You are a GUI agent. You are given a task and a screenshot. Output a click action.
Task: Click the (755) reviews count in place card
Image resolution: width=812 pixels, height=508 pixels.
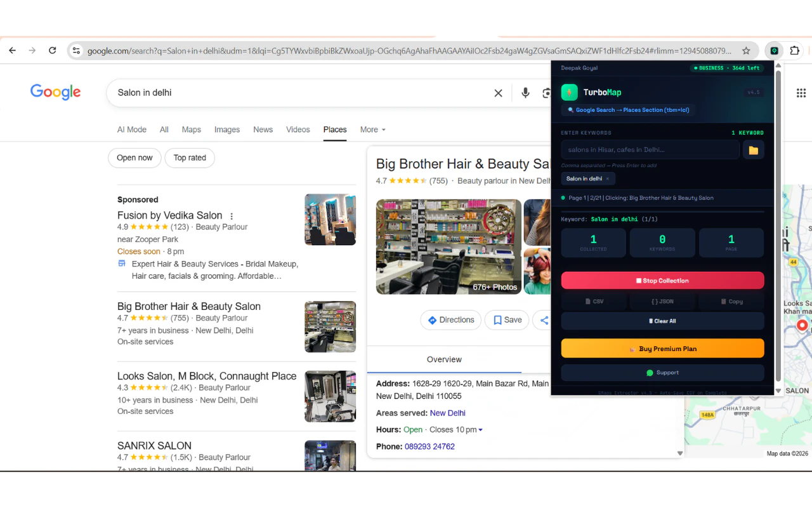438,181
